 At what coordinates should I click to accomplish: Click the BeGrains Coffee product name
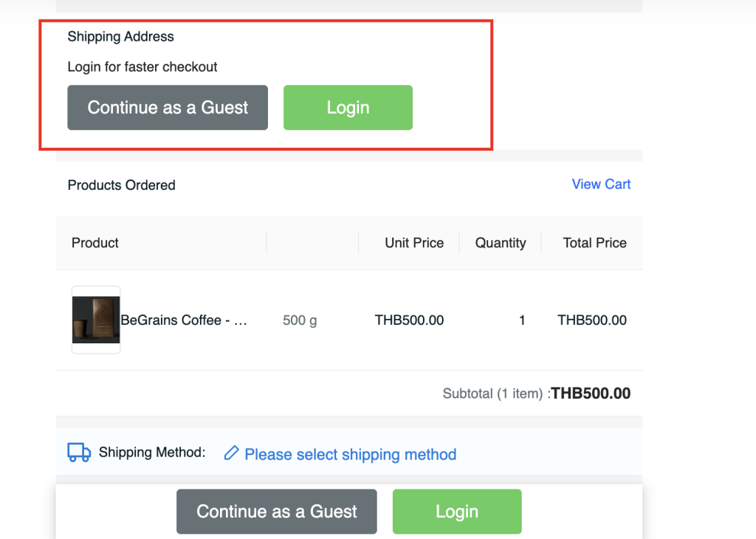coord(184,320)
